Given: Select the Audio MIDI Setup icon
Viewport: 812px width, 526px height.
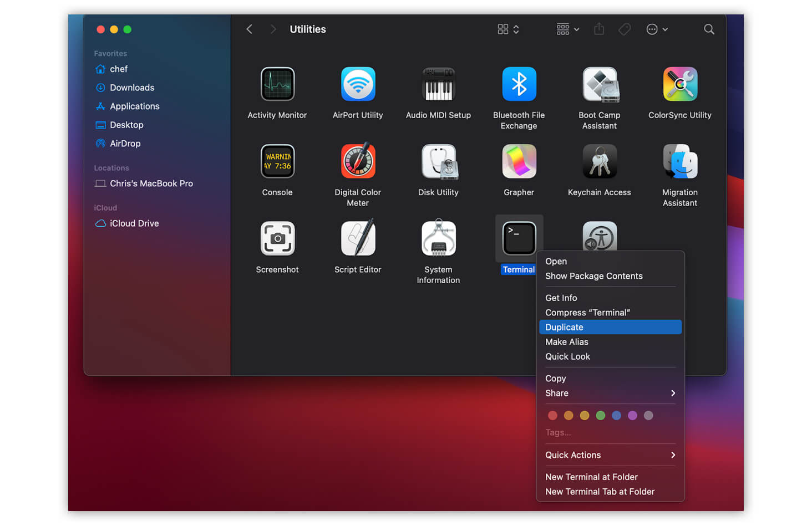Looking at the screenshot, I should 438,84.
